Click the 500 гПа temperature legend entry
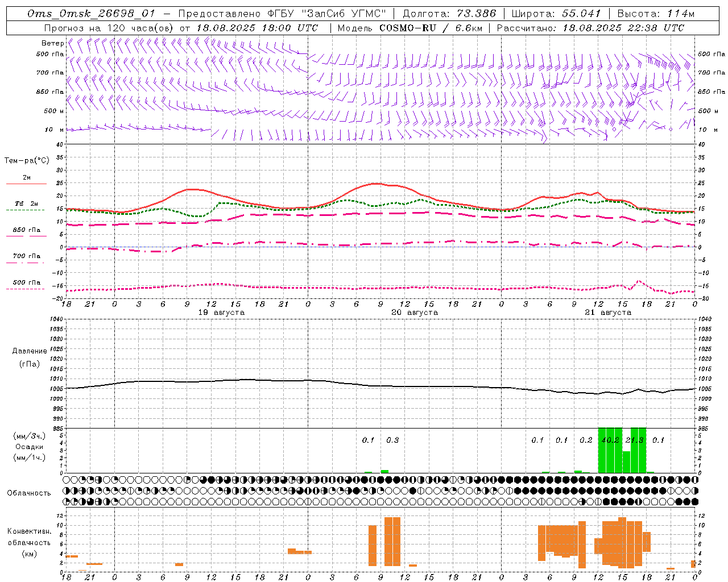Viewport: 728px width, 582px height. 26,284
